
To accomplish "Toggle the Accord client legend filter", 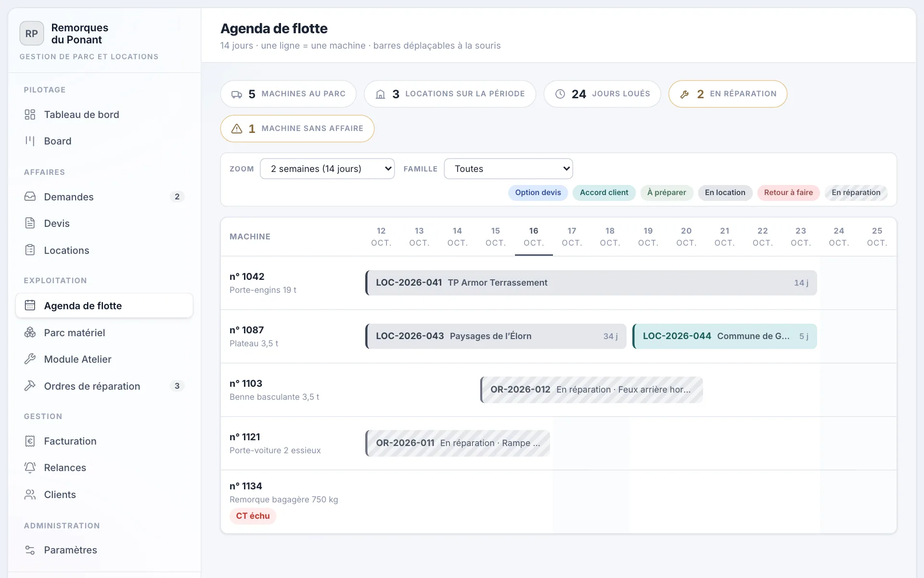I will pyautogui.click(x=604, y=193).
